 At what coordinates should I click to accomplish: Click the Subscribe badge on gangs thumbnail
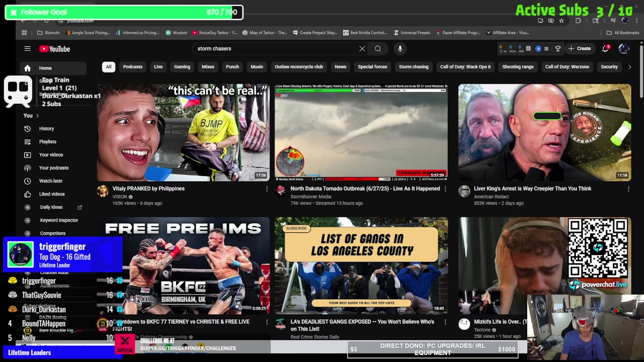296,228
